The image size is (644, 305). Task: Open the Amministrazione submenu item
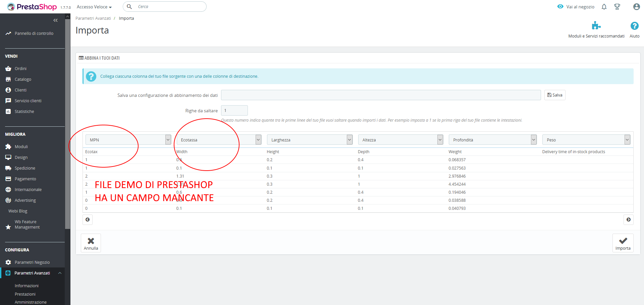31,302
